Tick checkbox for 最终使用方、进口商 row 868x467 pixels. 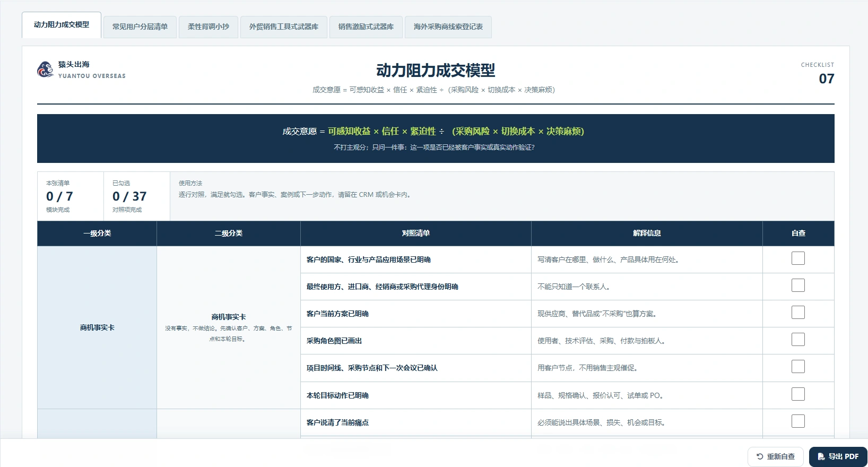(798, 286)
